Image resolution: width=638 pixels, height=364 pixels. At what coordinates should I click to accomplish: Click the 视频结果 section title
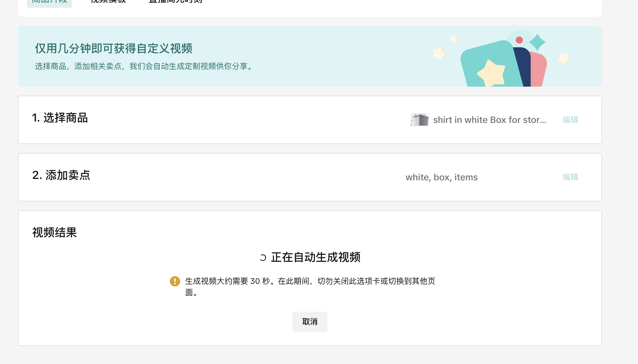point(55,233)
